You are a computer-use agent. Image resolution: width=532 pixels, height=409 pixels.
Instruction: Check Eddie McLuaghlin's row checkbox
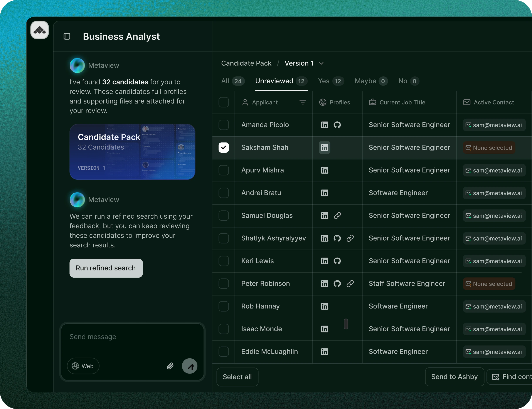[224, 352]
